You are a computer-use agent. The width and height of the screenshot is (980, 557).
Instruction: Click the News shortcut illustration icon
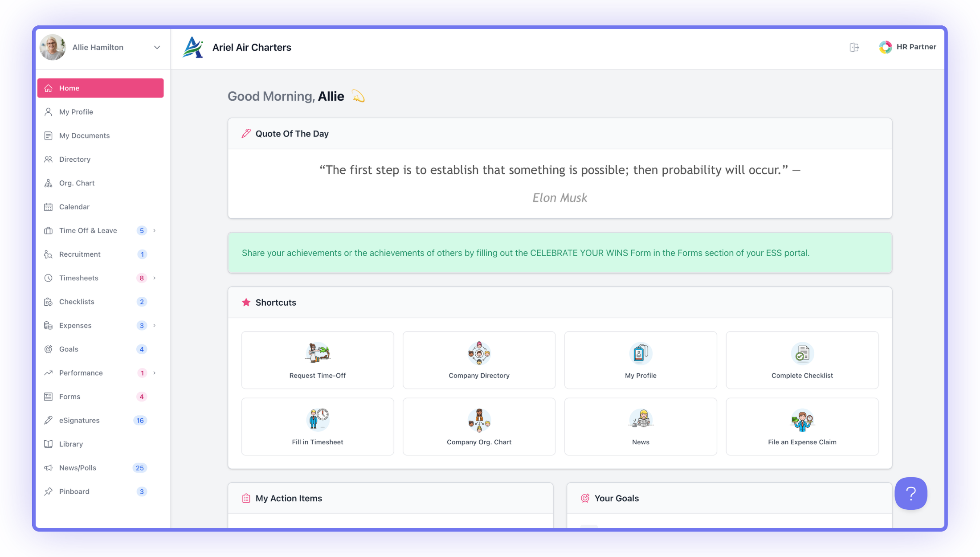click(x=641, y=419)
